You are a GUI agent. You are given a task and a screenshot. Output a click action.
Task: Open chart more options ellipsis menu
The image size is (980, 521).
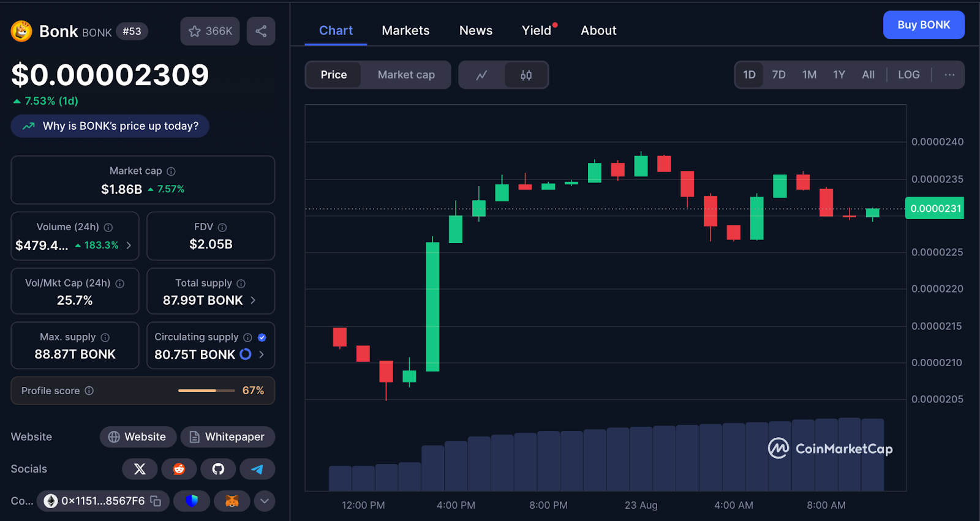point(949,75)
